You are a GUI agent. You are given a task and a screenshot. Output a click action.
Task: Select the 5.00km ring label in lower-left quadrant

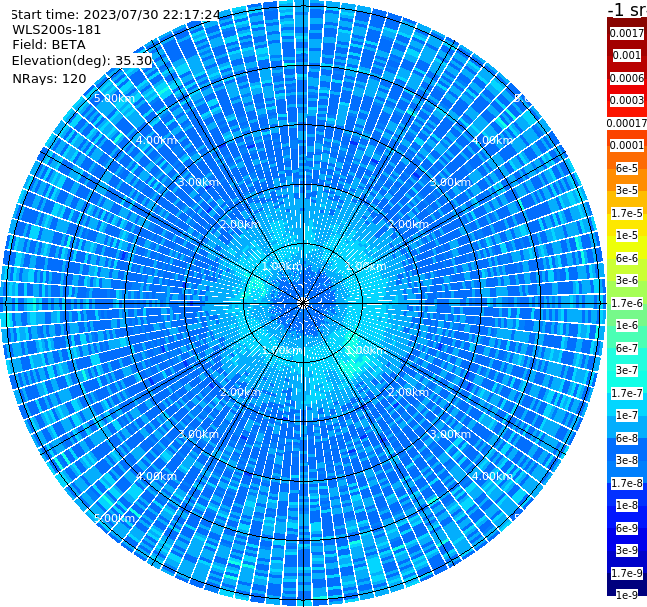pos(114,518)
